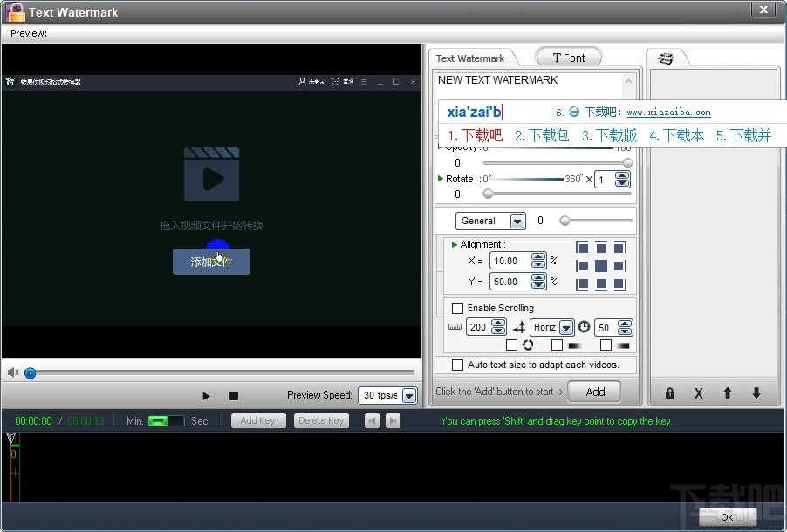The width and height of the screenshot is (787, 532).
Task: Switch to the Font tab
Action: coord(568,57)
